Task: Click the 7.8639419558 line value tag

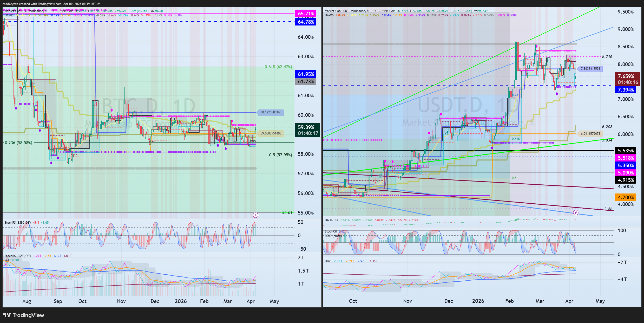Action: (590, 69)
